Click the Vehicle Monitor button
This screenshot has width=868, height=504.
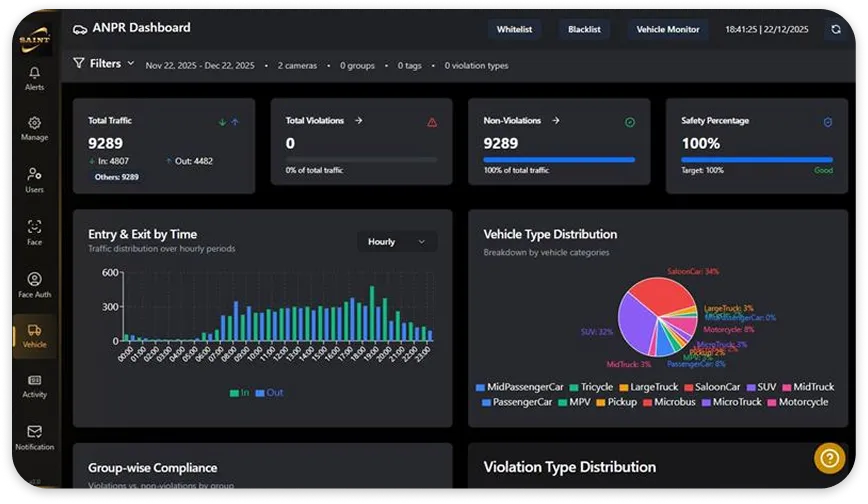(668, 30)
